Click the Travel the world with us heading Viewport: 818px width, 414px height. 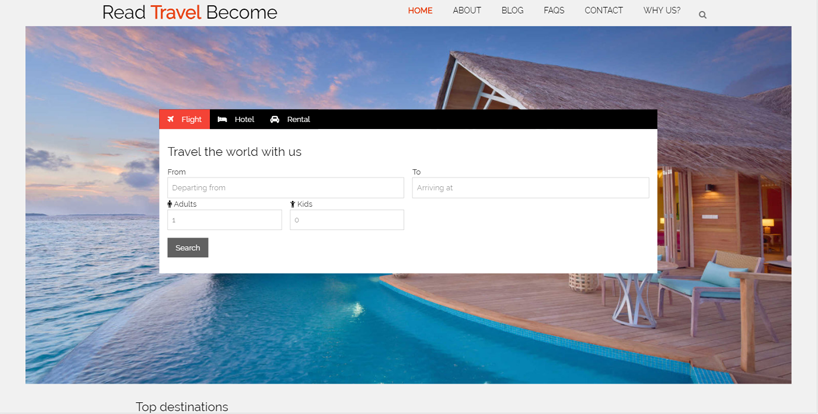click(234, 152)
